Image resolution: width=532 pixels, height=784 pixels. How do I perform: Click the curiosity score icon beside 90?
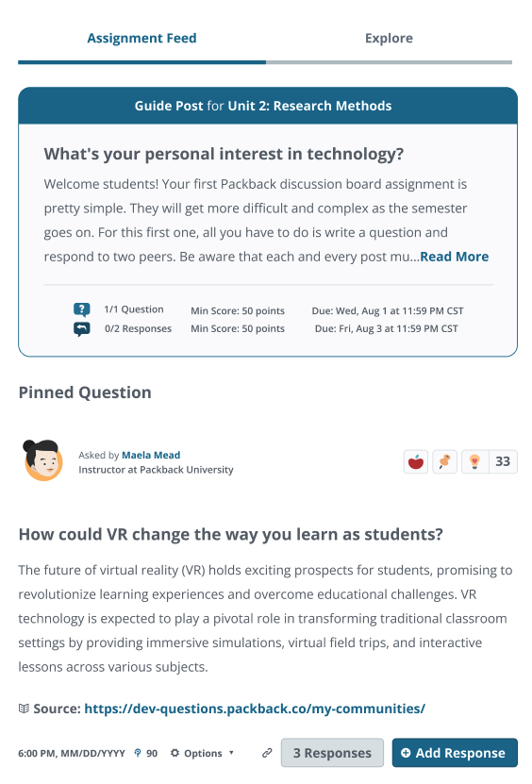coord(138,753)
